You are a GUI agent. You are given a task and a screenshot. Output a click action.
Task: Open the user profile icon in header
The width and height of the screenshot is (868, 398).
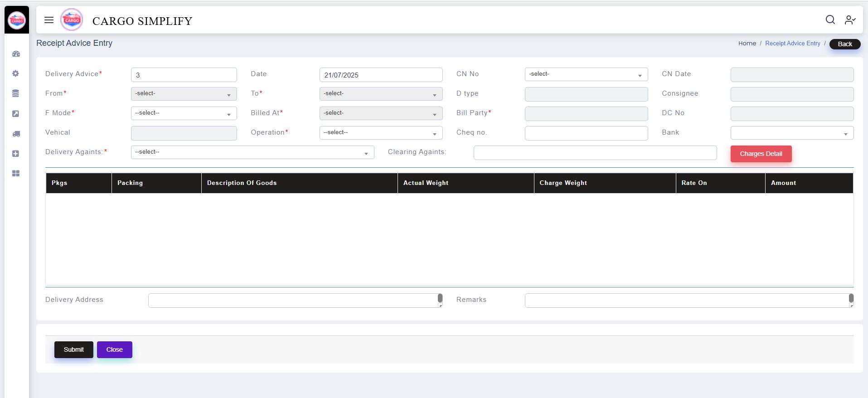click(849, 20)
